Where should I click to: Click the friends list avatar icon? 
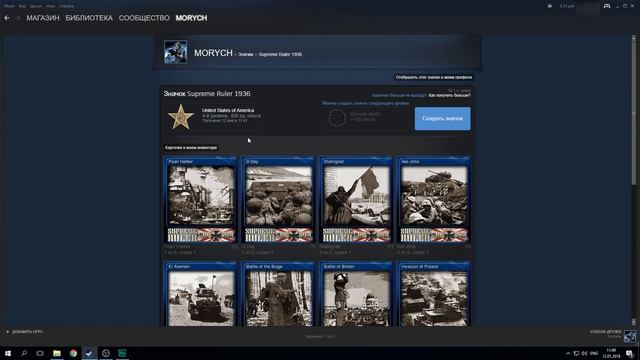click(x=630, y=336)
